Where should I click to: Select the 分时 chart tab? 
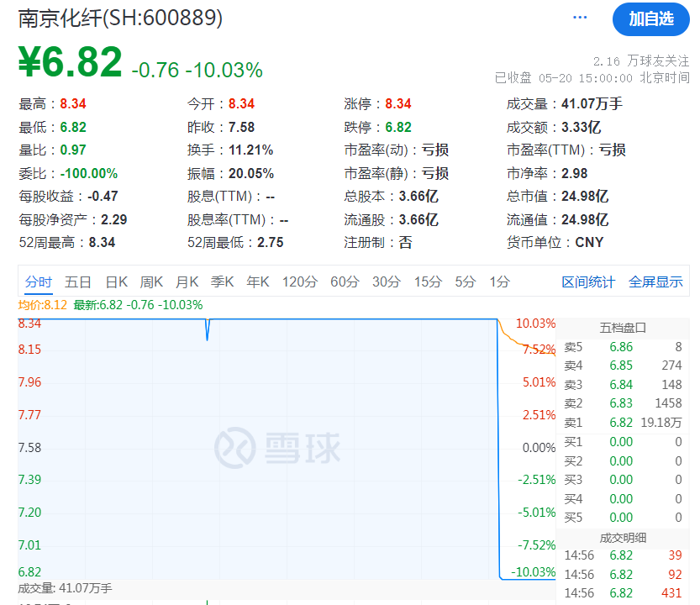39,281
